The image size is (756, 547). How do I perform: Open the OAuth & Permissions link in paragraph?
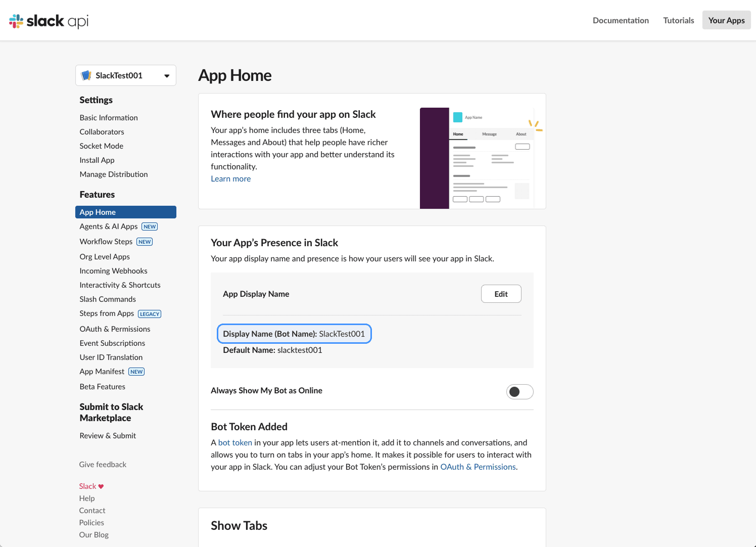coord(478,467)
